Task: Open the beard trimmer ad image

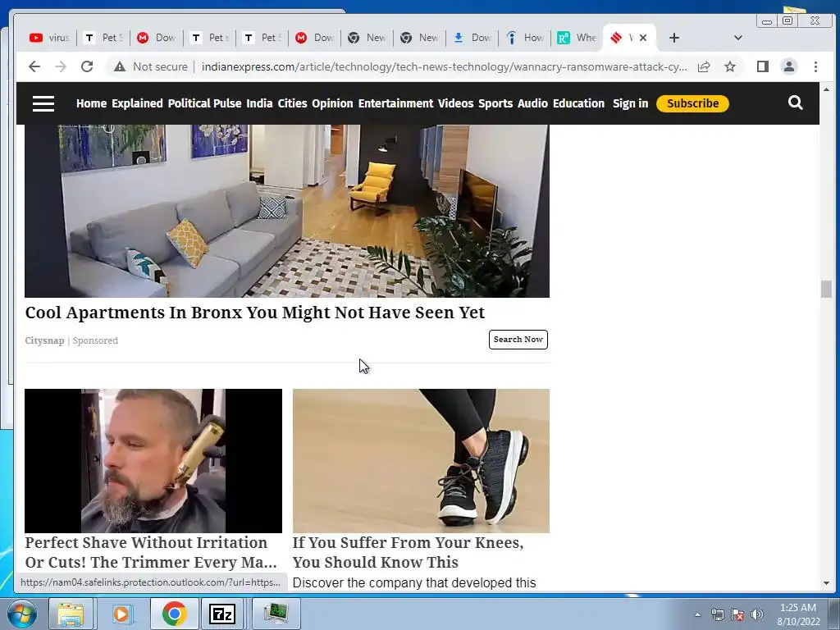Action: coord(153,461)
